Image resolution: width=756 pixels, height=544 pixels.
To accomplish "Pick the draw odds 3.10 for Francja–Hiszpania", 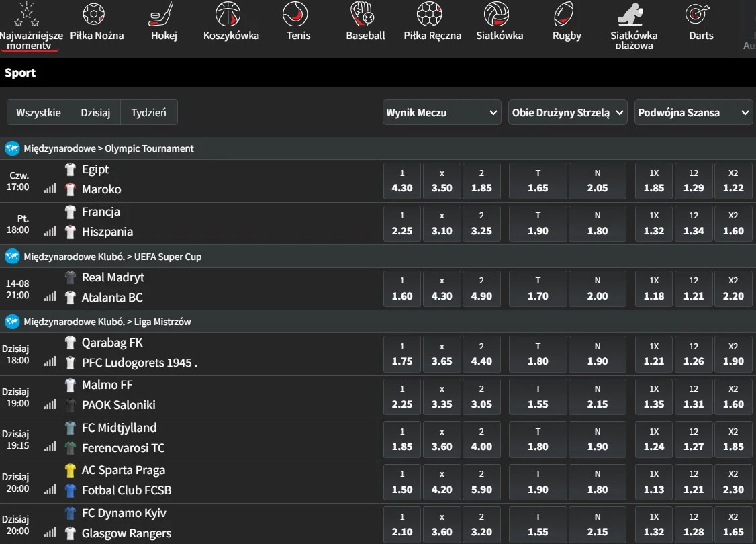I will click(441, 224).
